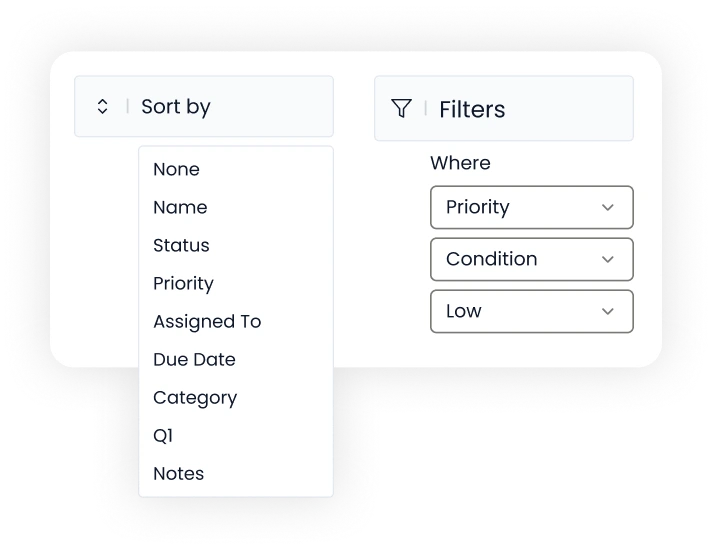The image size is (712, 548).
Task: Open the Priority field dropdown
Action: coord(532,207)
